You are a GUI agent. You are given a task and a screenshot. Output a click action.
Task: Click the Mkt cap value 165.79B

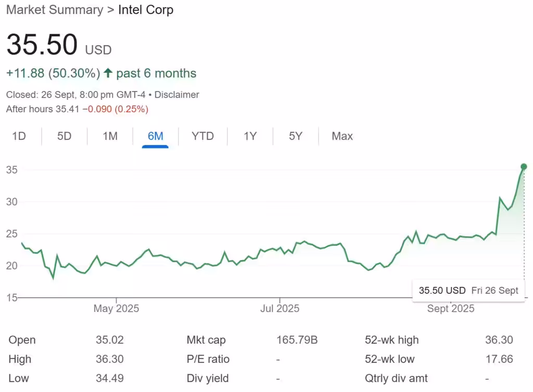click(297, 339)
